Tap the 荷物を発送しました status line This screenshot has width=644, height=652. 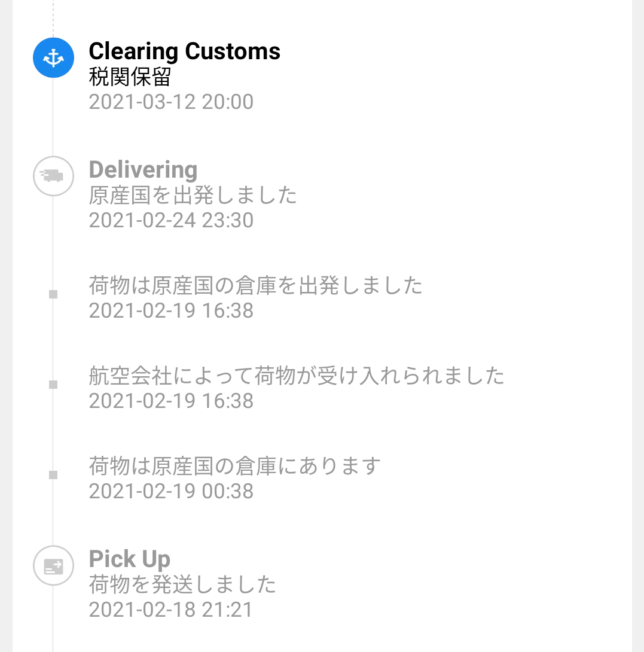182,584
